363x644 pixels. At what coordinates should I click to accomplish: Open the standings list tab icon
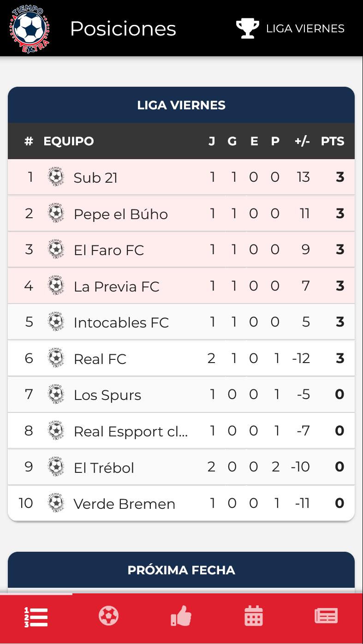coord(36,617)
